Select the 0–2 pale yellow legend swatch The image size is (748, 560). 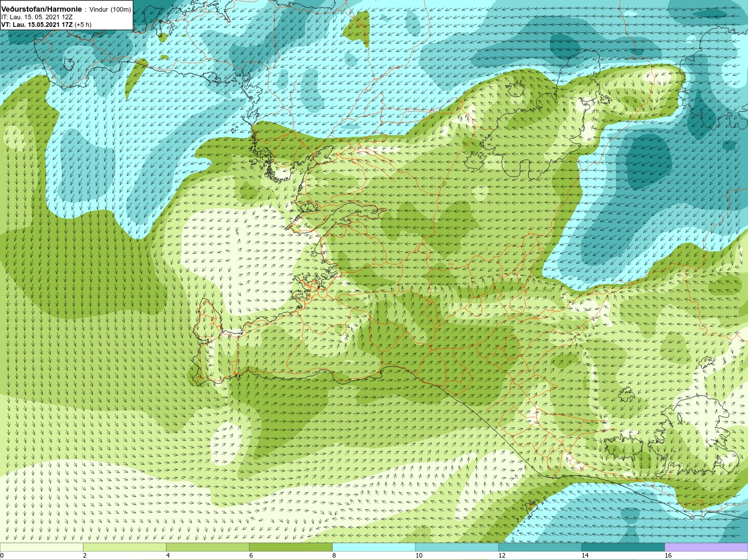(x=41, y=547)
